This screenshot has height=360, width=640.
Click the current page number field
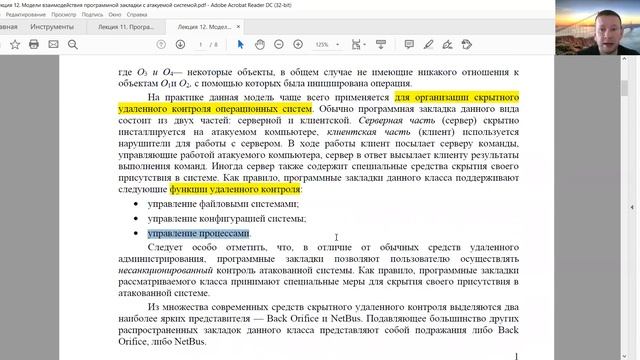pos(200,44)
